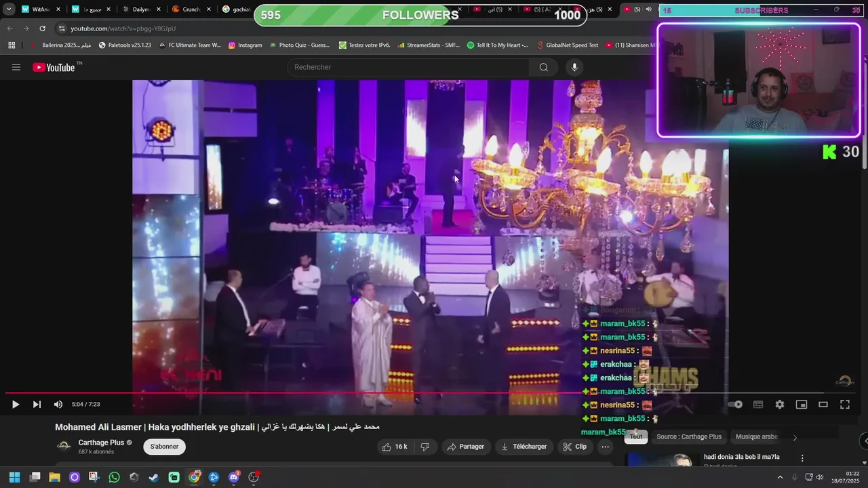Screen dimensions: 868x488
Task: Select the Musique arabe filter chip
Action: click(757, 436)
